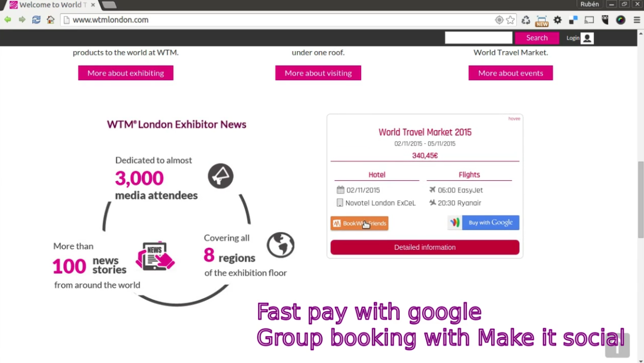Click More about visiting button
The width and height of the screenshot is (644, 363).
point(318,73)
